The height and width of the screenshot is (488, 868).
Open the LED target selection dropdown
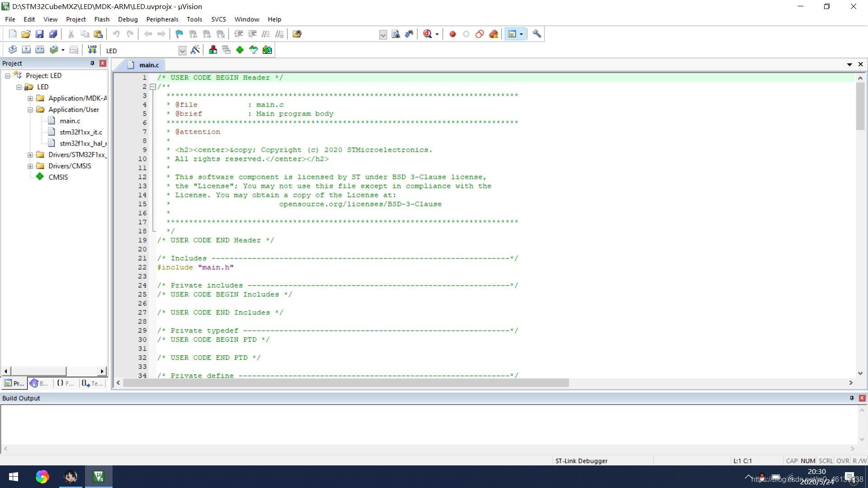182,51
